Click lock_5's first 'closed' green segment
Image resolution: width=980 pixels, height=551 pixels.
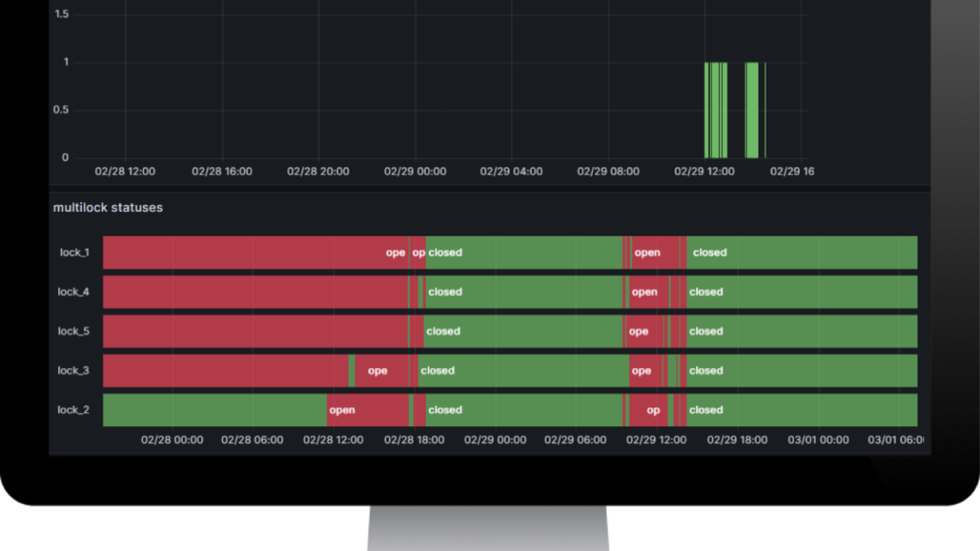click(x=522, y=331)
